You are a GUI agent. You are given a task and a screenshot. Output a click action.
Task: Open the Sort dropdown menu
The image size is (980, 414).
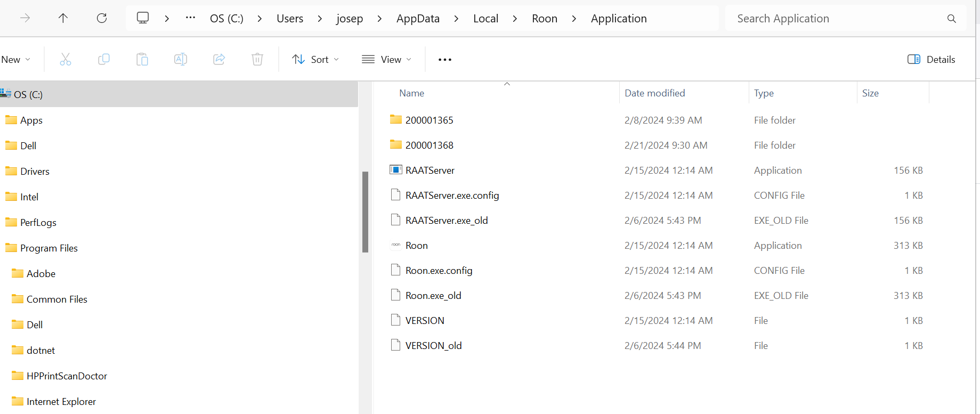click(315, 59)
